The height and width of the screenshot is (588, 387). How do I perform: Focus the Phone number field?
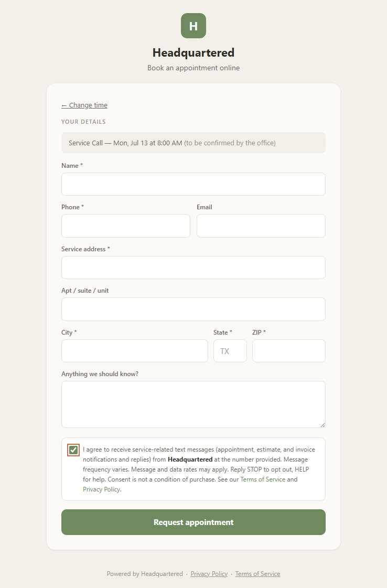pos(126,226)
